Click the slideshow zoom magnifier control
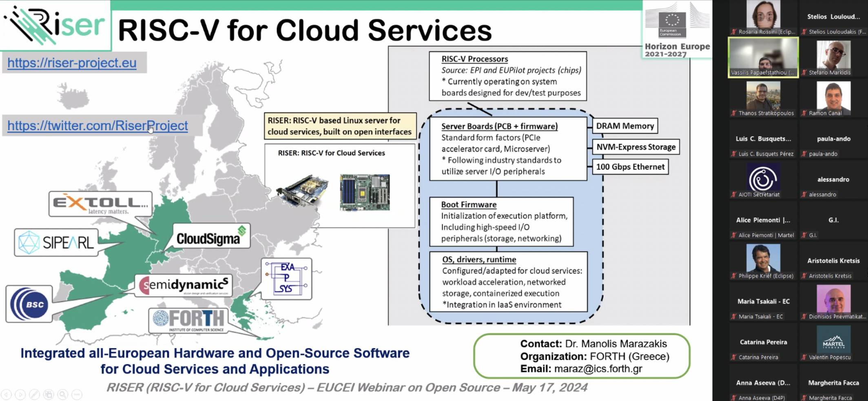This screenshot has width=868, height=401. (x=62, y=394)
